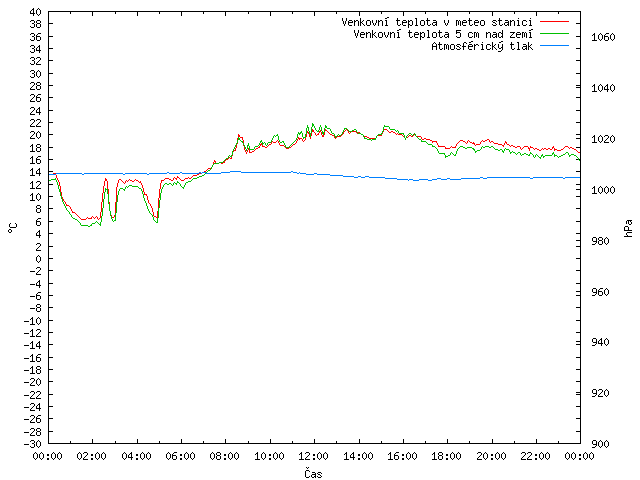Click the '10:00' time axis label
The width and height of the screenshot is (640, 480).
tap(269, 456)
